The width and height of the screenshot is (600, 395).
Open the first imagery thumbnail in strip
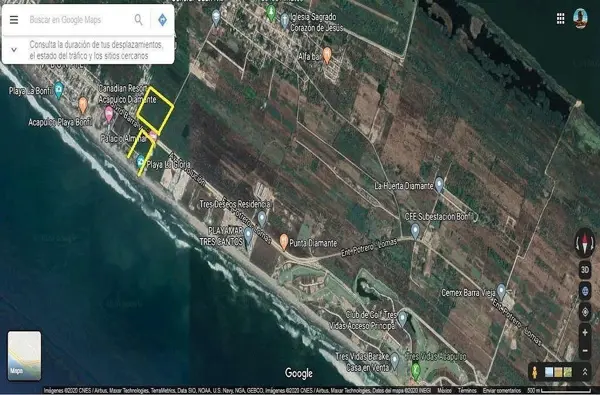pos(549,372)
